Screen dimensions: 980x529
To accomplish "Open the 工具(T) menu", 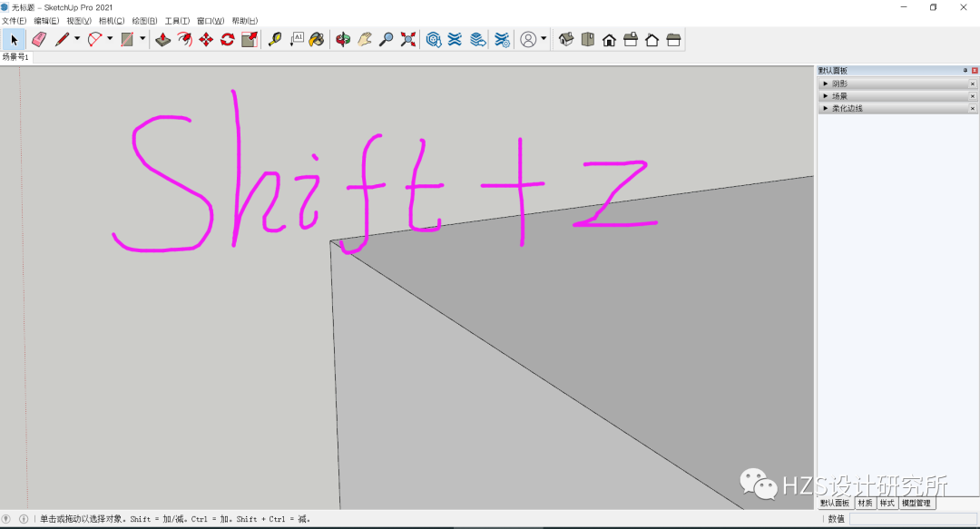I will pos(177,21).
